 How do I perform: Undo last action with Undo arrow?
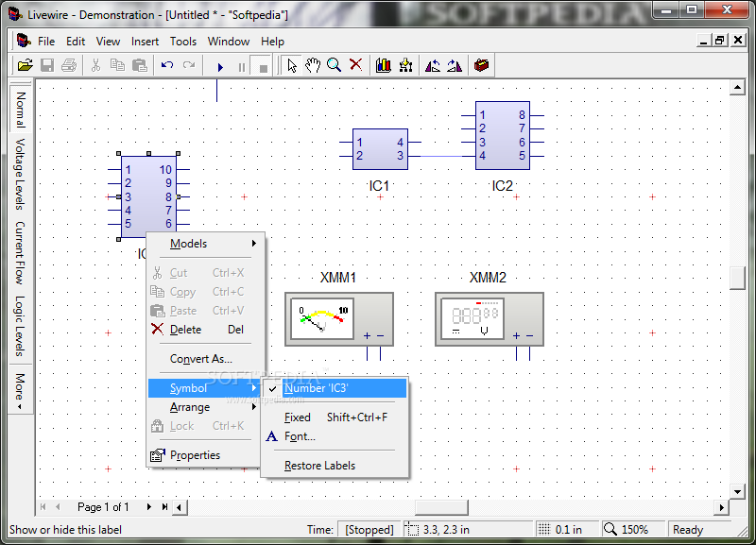pyautogui.click(x=167, y=65)
